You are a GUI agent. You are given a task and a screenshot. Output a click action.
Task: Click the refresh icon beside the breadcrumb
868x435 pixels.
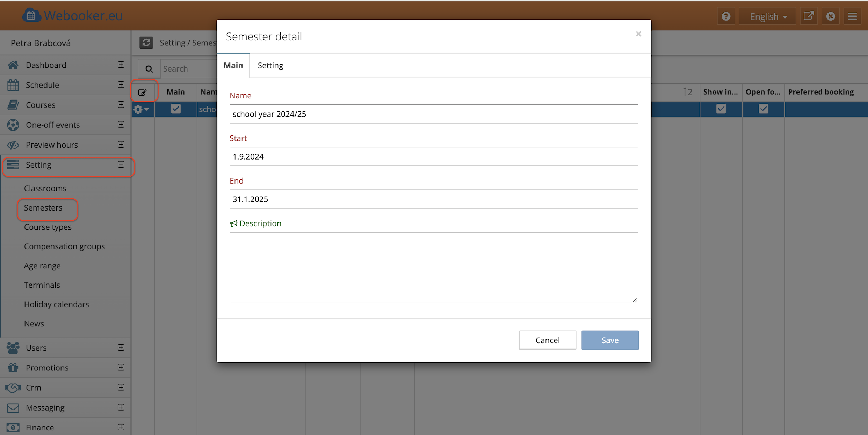pyautogui.click(x=146, y=43)
